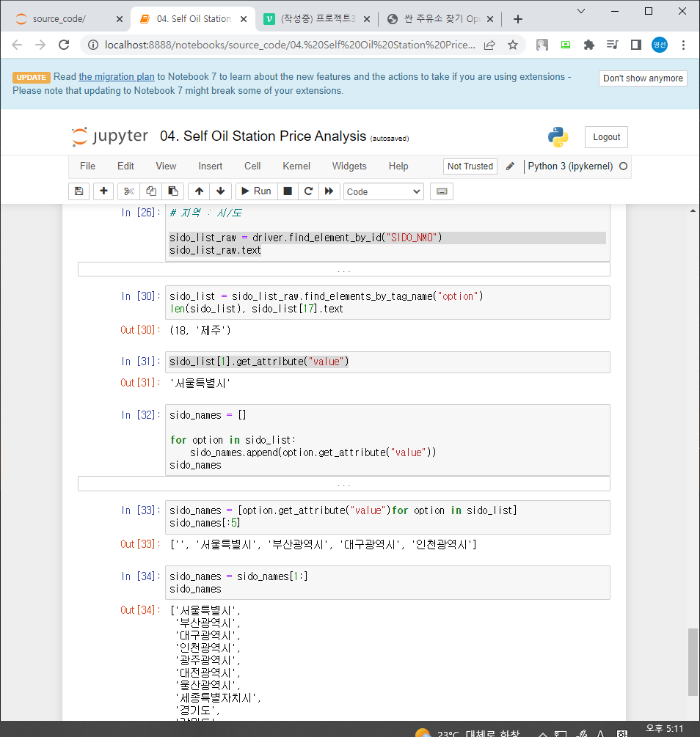Viewport: 700px width, 737px height.
Task: Open the Help menu
Action: click(x=398, y=166)
